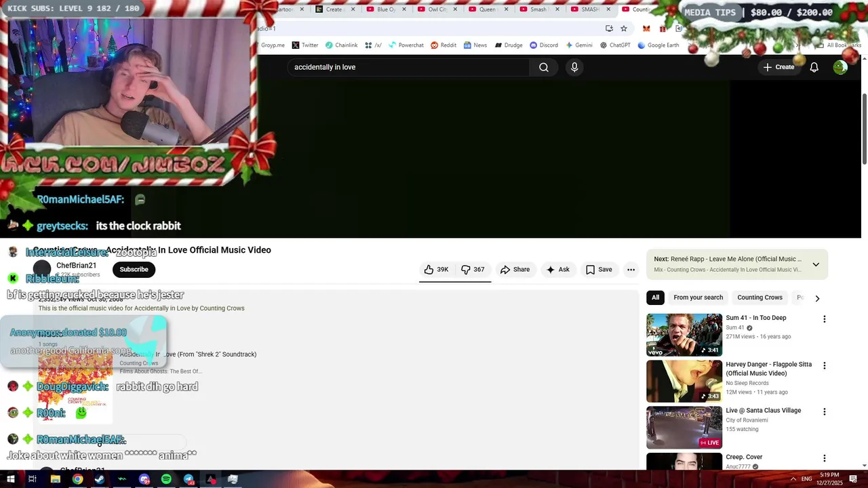Select the Counting Crows filter chip
868x488 pixels.
pyautogui.click(x=759, y=298)
